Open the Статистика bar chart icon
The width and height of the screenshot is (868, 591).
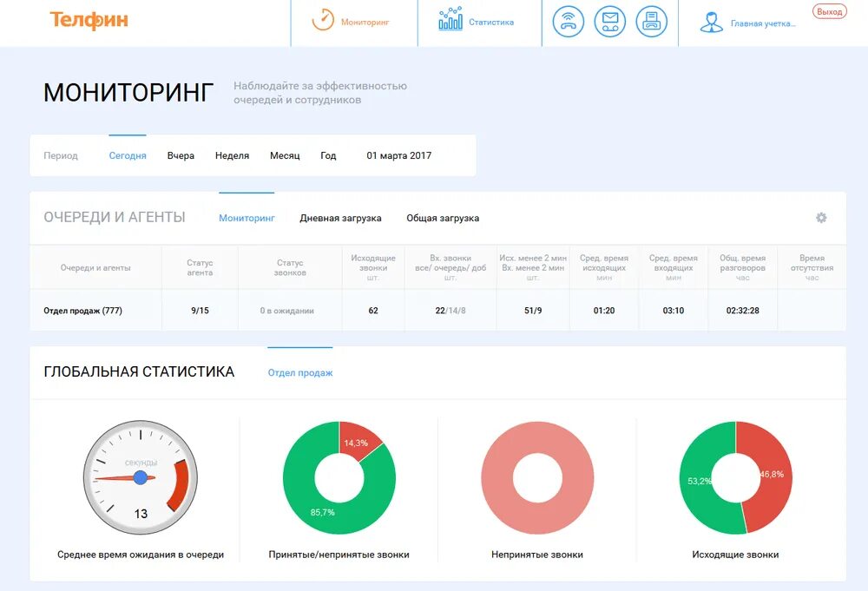pyautogui.click(x=450, y=19)
